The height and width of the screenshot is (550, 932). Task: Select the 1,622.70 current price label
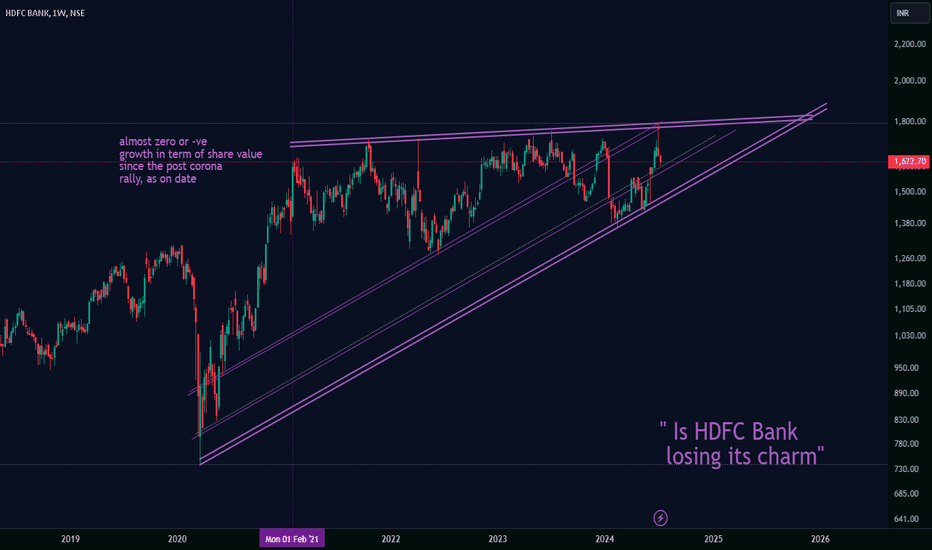point(909,161)
